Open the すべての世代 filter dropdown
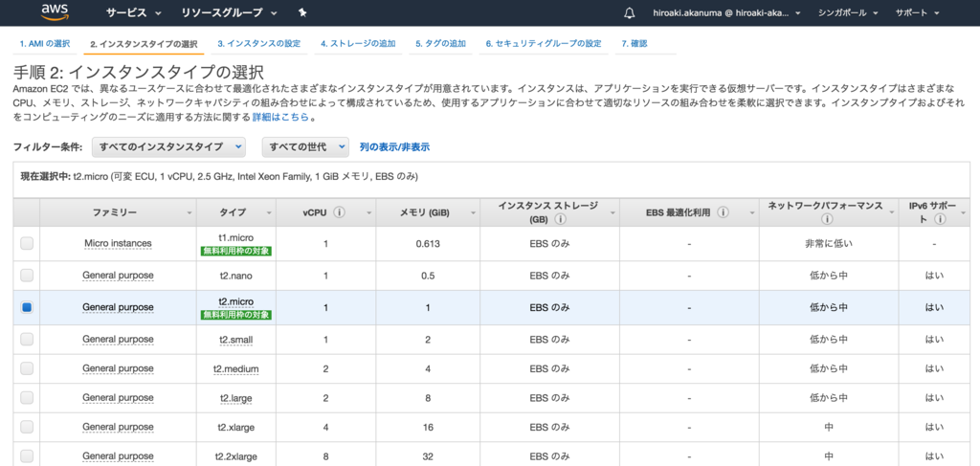This screenshot has width=980, height=466. [x=305, y=146]
